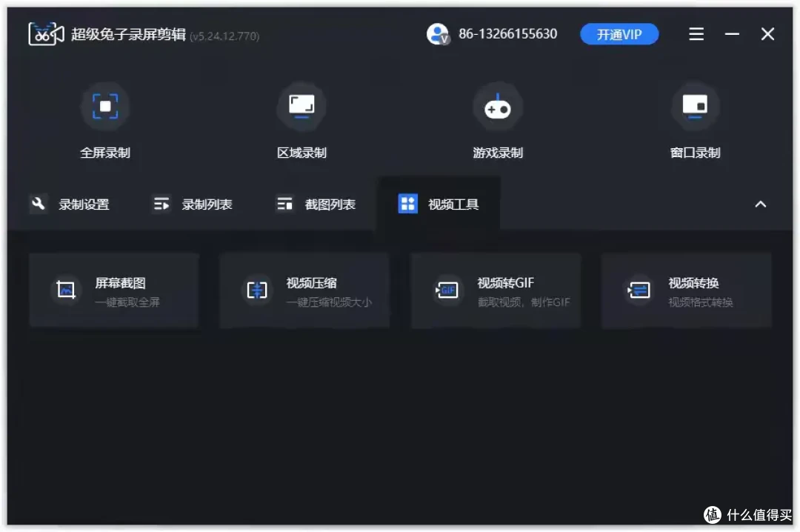This screenshot has width=800, height=532.
Task: Click the 区域录制 text label
Action: (301, 153)
